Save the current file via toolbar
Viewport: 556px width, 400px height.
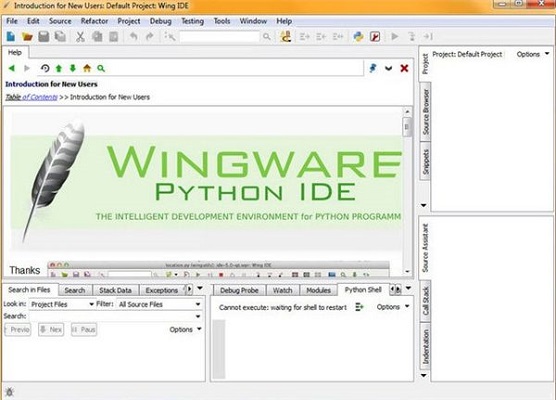click(x=44, y=37)
